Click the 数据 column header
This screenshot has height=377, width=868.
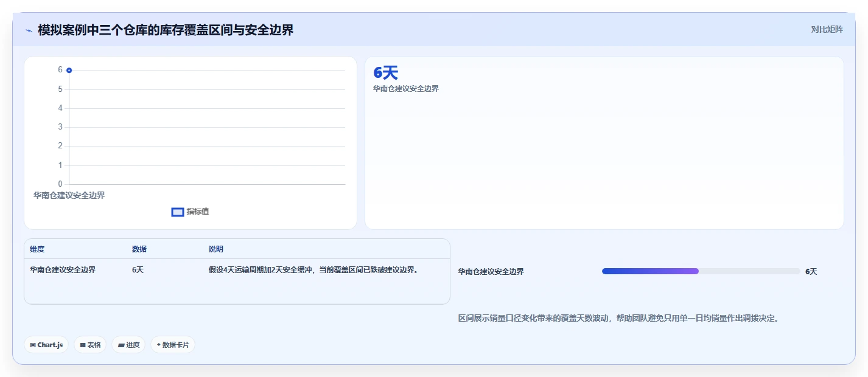(139, 249)
